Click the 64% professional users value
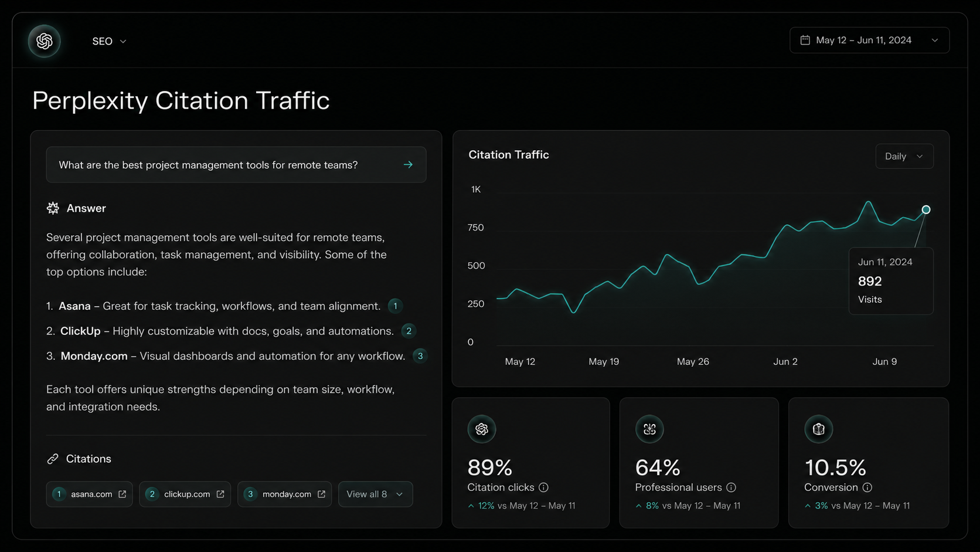The width and height of the screenshot is (980, 552). 658,468
